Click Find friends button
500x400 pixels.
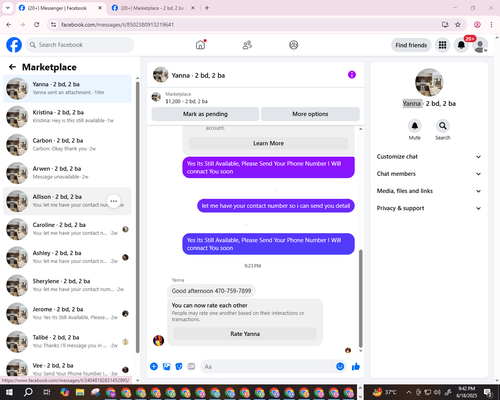(x=411, y=45)
